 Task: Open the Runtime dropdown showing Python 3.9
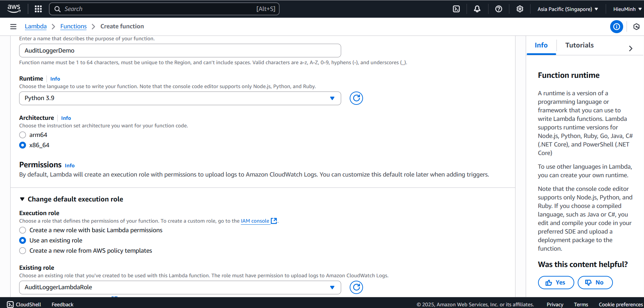[x=180, y=98]
